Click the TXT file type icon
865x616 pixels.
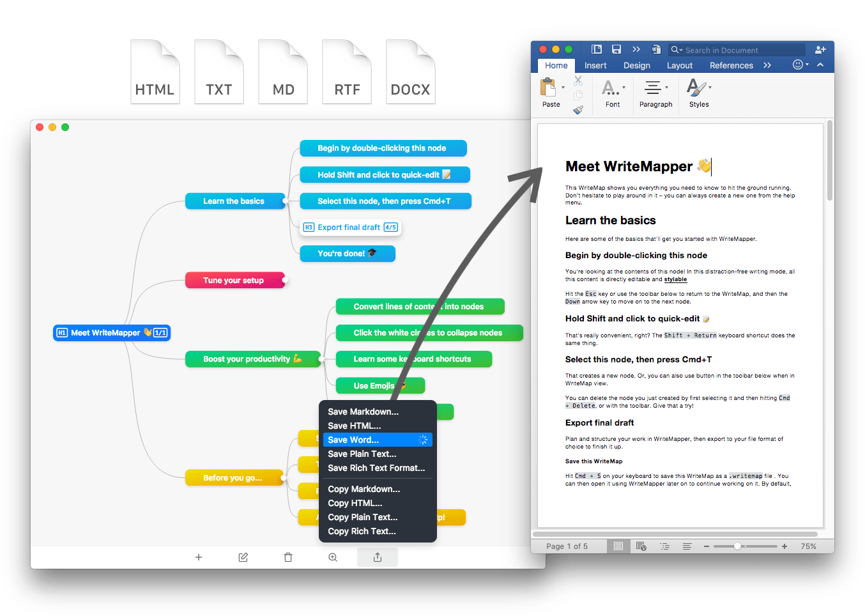click(x=219, y=72)
